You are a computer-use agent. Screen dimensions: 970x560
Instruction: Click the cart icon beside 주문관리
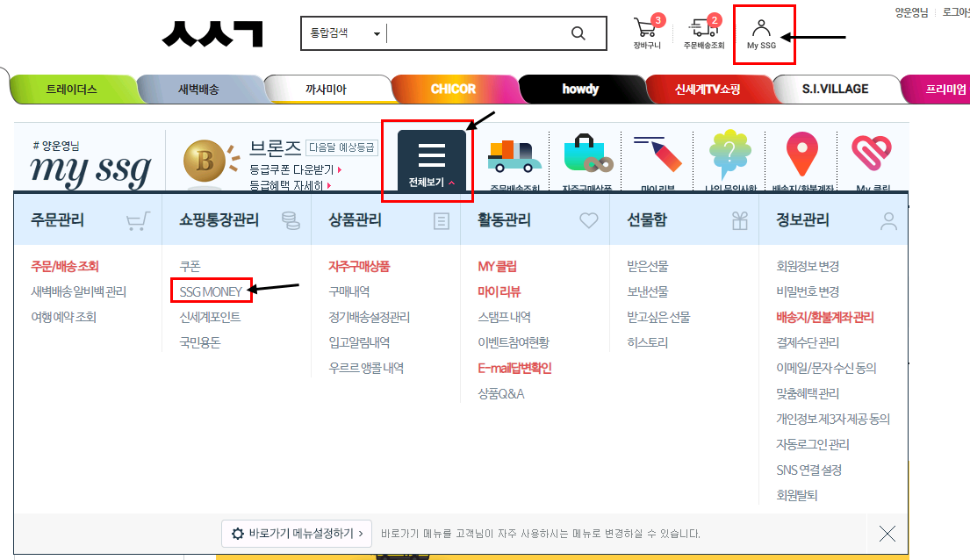pyautogui.click(x=138, y=221)
